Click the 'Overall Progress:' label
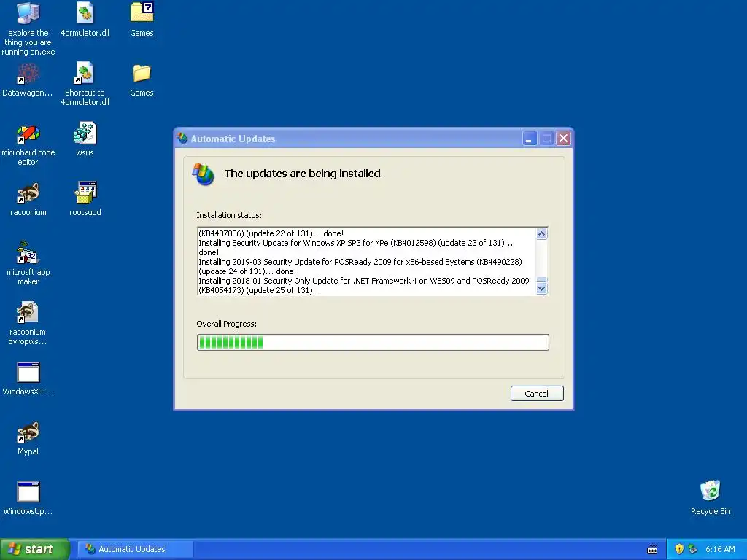Viewport: 747px width, 560px height. (x=226, y=324)
